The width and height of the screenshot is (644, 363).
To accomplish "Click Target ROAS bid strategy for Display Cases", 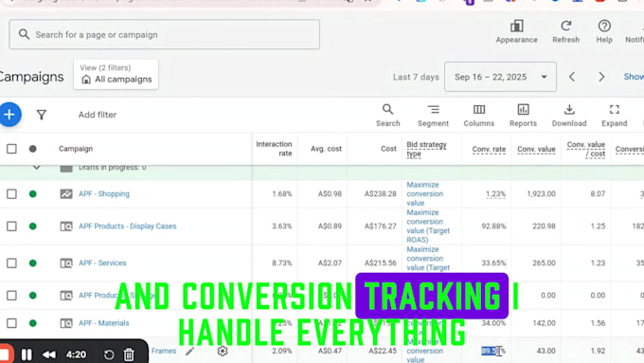I will [428, 227].
